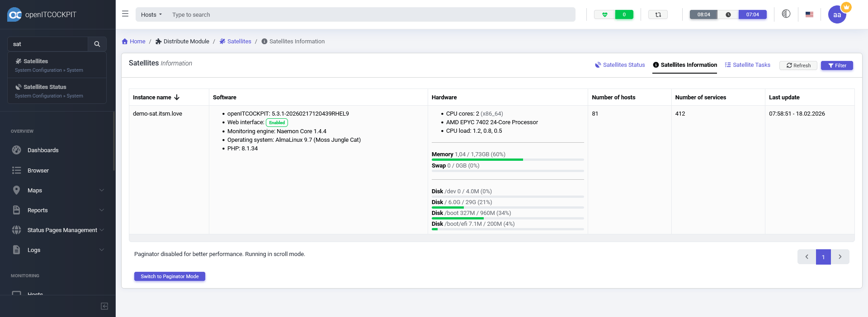Switch to Satellites Status tab
The image size is (868, 317).
click(620, 65)
